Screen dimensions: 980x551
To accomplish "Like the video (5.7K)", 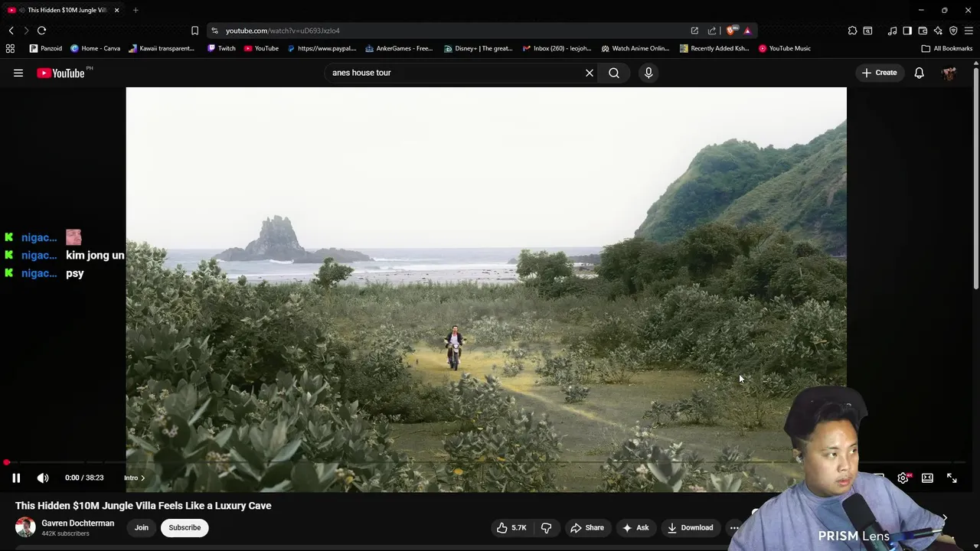I will (511, 527).
